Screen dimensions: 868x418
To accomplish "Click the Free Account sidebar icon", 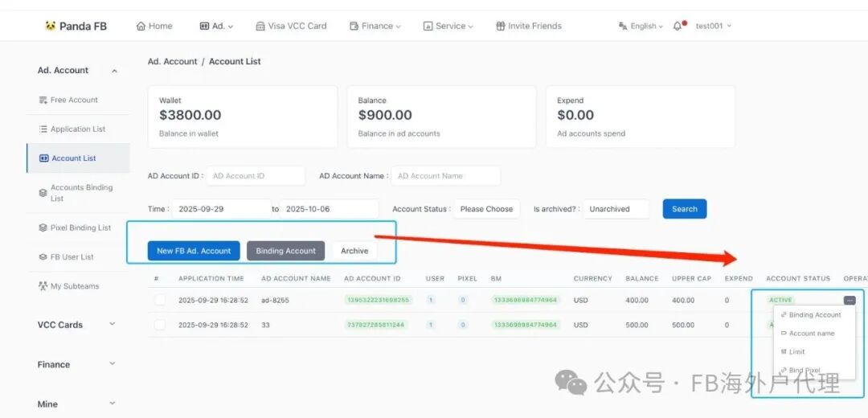I will [43, 100].
